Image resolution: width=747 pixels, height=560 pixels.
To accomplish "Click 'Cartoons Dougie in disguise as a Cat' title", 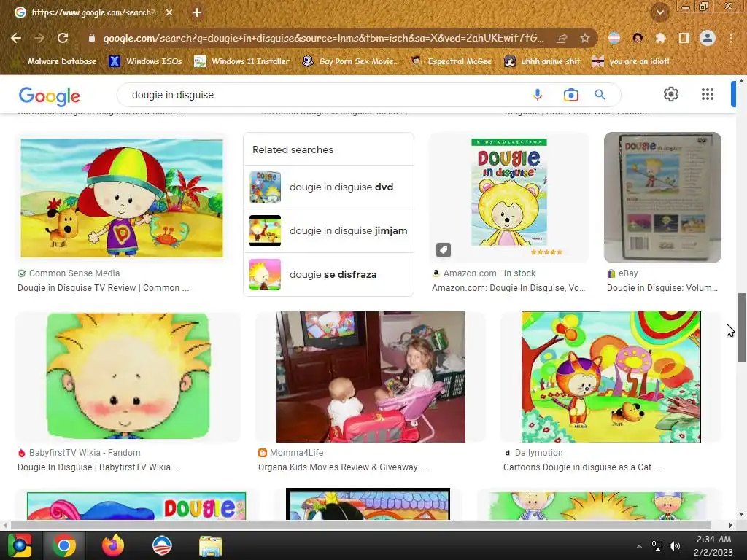I will [581, 467].
